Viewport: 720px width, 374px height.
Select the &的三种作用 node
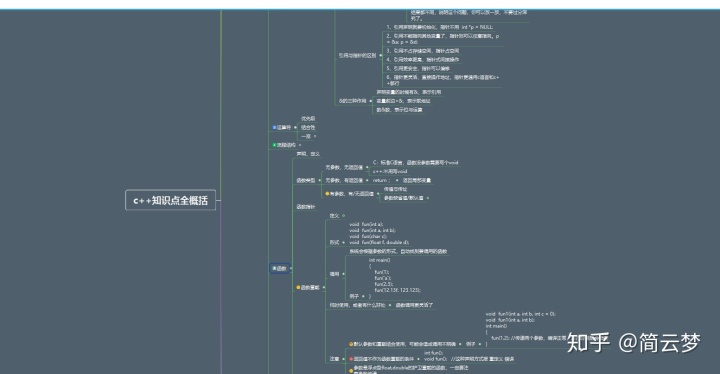[x=353, y=101]
